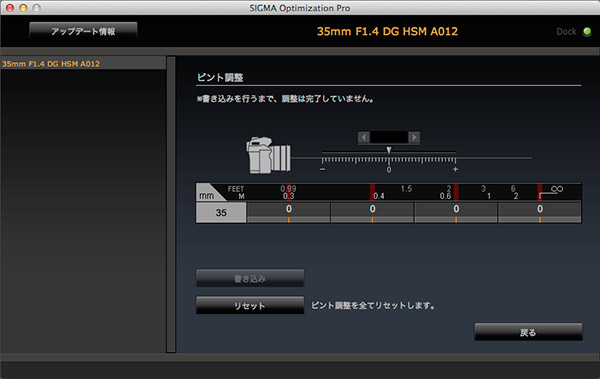Click the minus sign at scale start
The width and height of the screenshot is (600, 379).
[x=323, y=169]
